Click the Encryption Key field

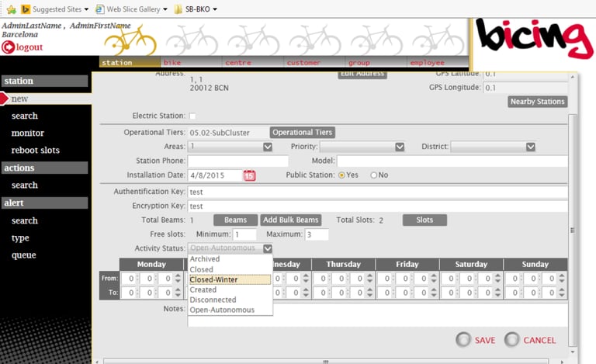378,206
